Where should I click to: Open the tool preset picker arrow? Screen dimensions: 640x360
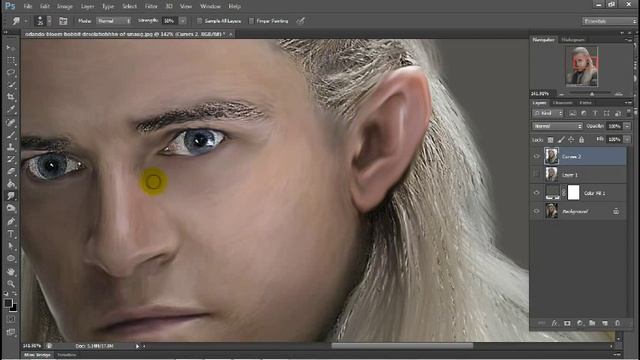pyautogui.click(x=26, y=21)
